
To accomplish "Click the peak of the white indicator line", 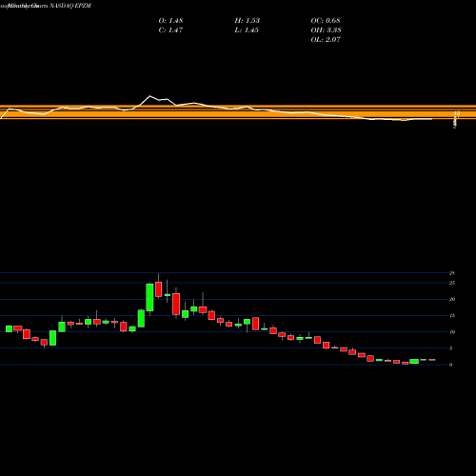I will pyautogui.click(x=150, y=96).
